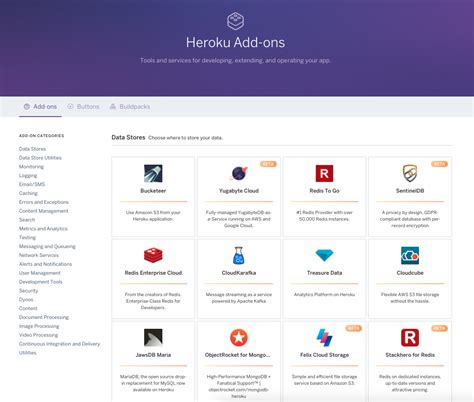Open the Monitoring category link

[31, 167]
